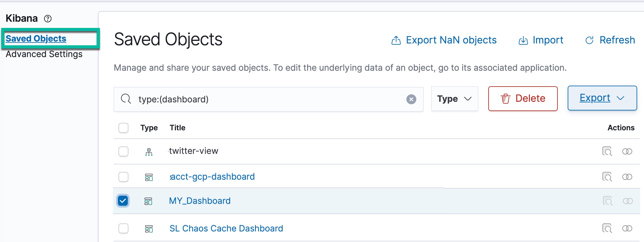Show relationships for acct-gcp-dashboard
Screen dimensions: 644x242
click(627, 177)
